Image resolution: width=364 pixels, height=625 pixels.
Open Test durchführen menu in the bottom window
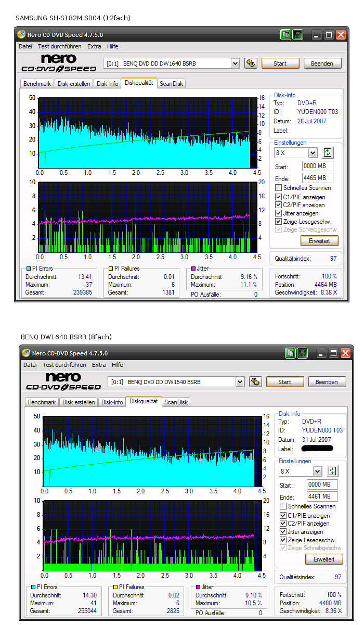[64, 365]
